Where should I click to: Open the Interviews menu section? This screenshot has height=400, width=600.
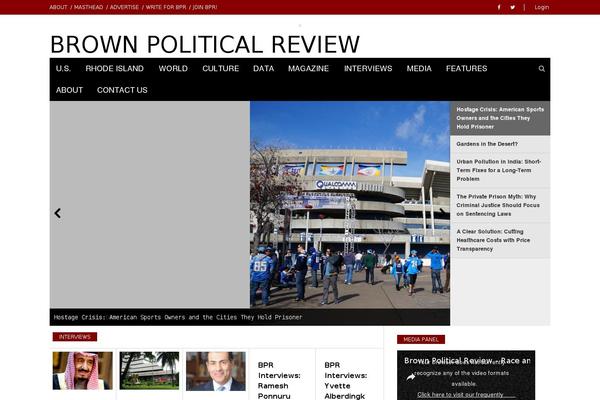point(368,69)
